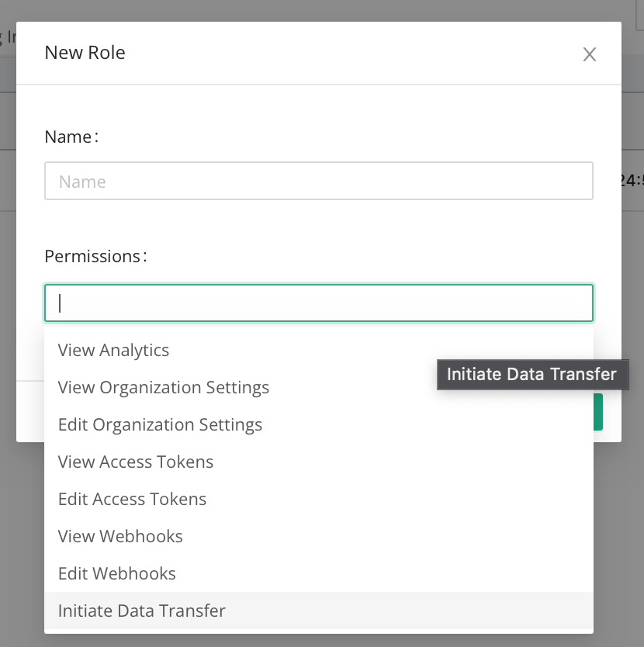644x647 pixels.
Task: Choose View Webhooks from list
Action: [120, 537]
